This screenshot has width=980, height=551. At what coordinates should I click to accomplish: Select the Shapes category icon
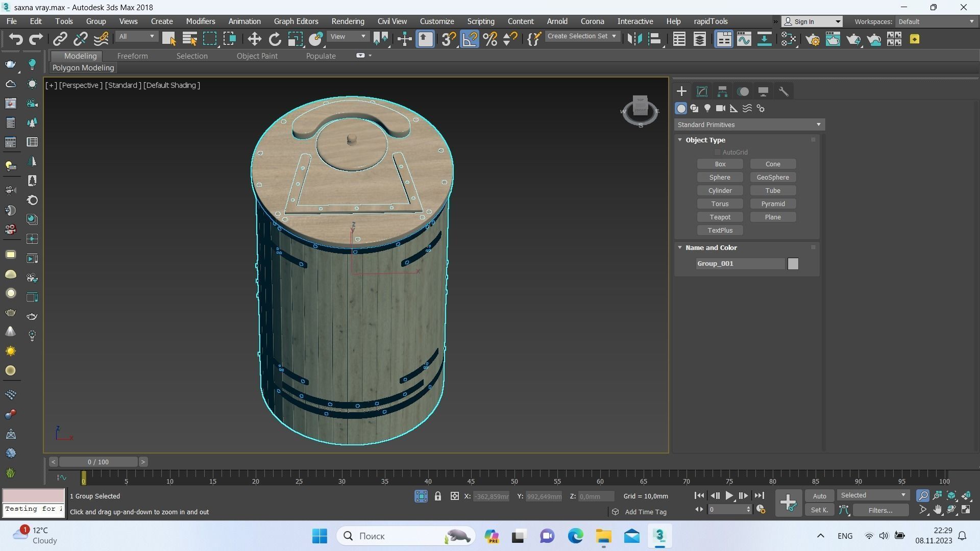[694, 108]
